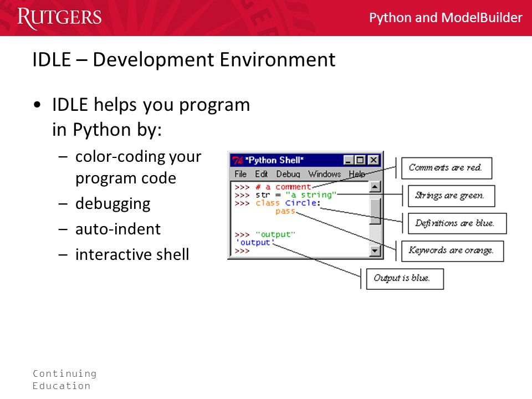The width and height of the screenshot is (532, 399).
Task: Close the Python Shell window
Action: (x=373, y=160)
